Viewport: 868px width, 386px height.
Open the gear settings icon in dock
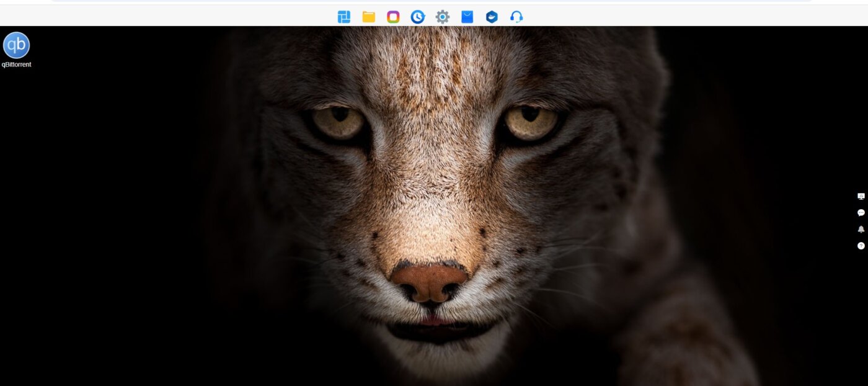tap(442, 17)
